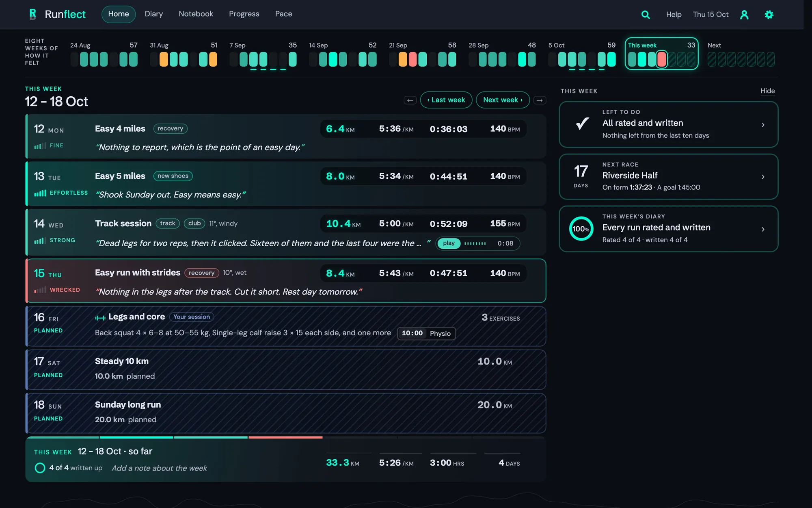Open the Sunday long run planned entry

[x=286, y=413]
